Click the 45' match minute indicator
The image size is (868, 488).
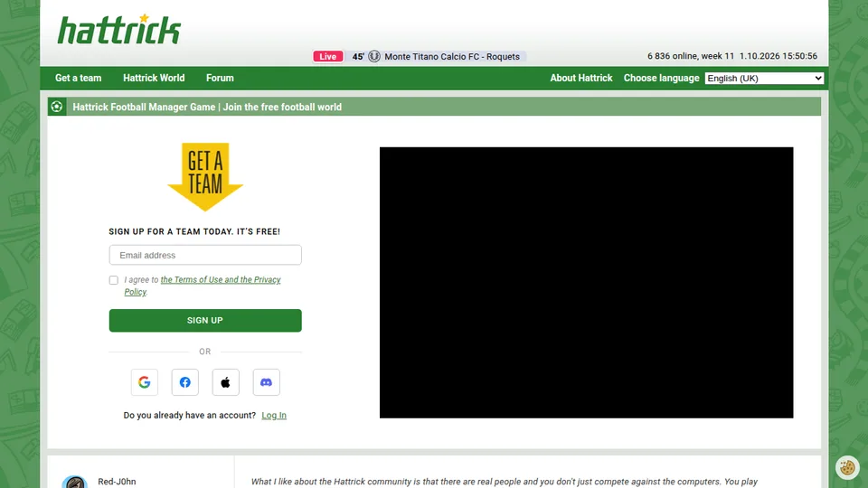[x=358, y=56]
